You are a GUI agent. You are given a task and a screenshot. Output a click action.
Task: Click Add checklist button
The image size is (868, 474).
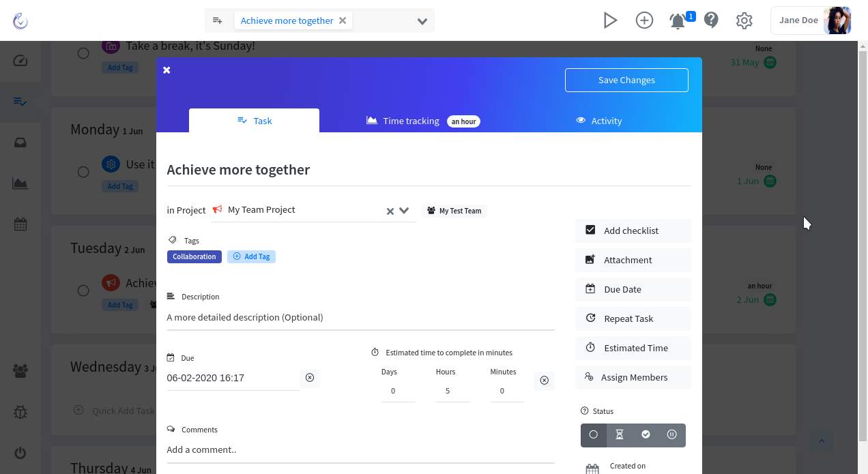pyautogui.click(x=633, y=231)
